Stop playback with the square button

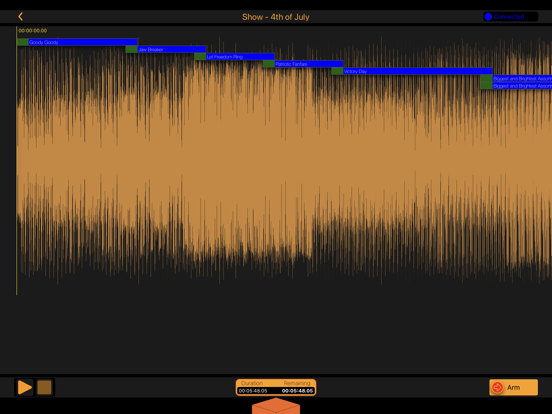[x=45, y=387]
